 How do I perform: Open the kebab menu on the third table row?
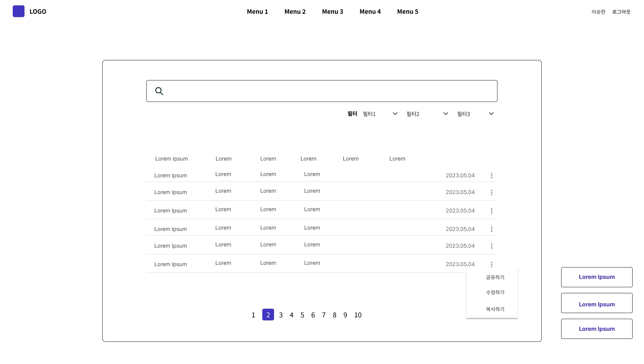492,210
